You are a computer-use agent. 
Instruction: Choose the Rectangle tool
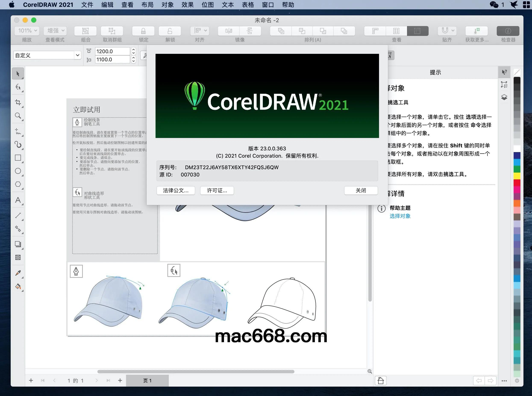pyautogui.click(x=18, y=157)
